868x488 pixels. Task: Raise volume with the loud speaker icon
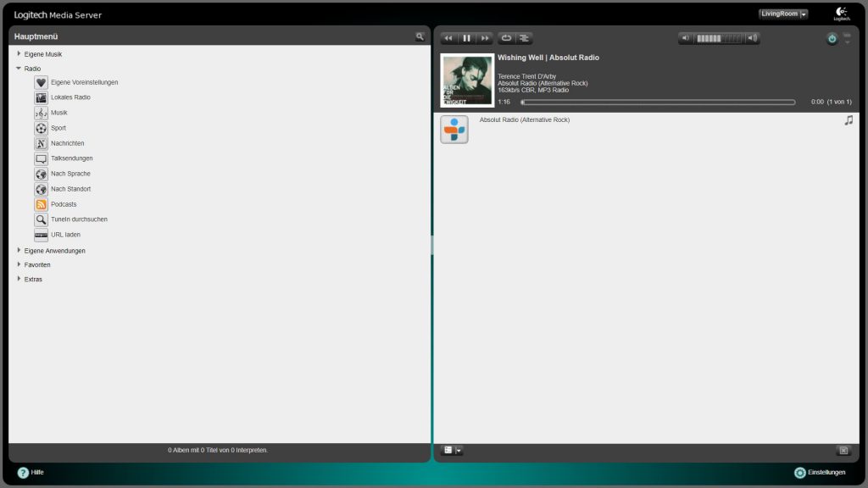[x=753, y=38]
